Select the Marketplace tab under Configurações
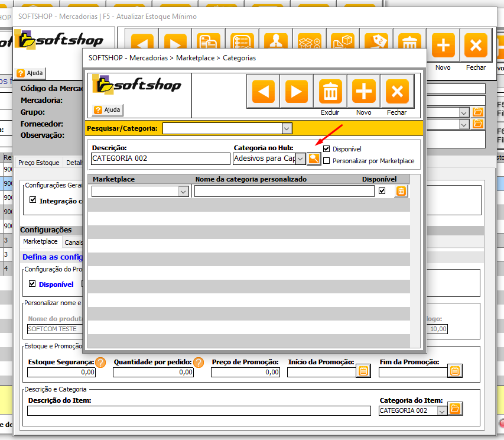The image size is (504, 440). coord(40,242)
